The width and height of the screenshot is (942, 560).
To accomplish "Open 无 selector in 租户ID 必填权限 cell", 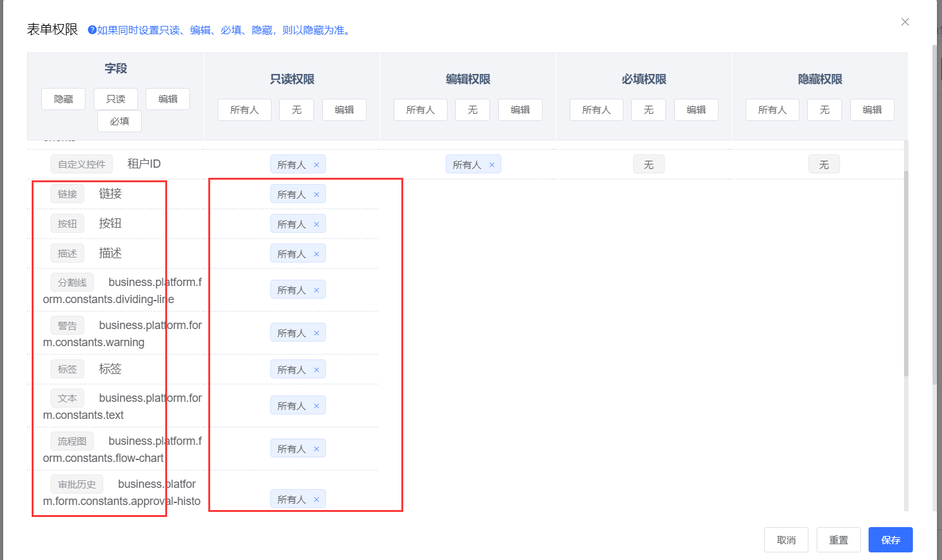I will click(x=648, y=165).
